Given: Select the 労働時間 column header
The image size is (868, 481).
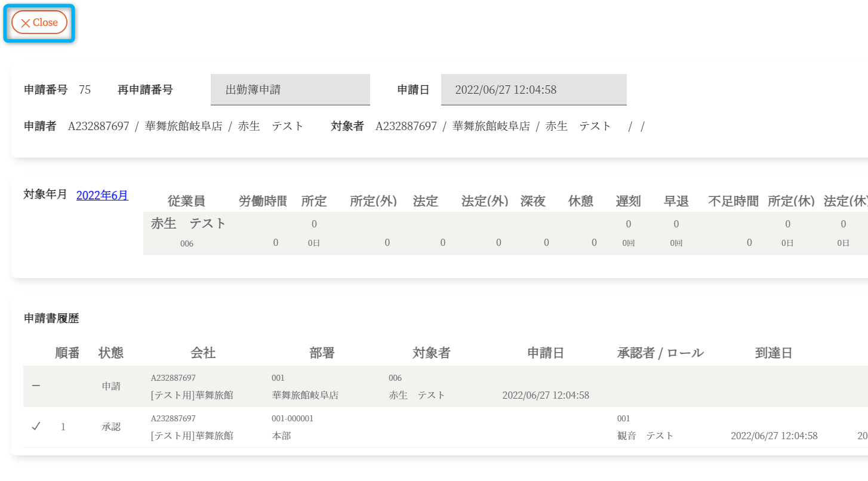Looking at the screenshot, I should click(x=263, y=201).
